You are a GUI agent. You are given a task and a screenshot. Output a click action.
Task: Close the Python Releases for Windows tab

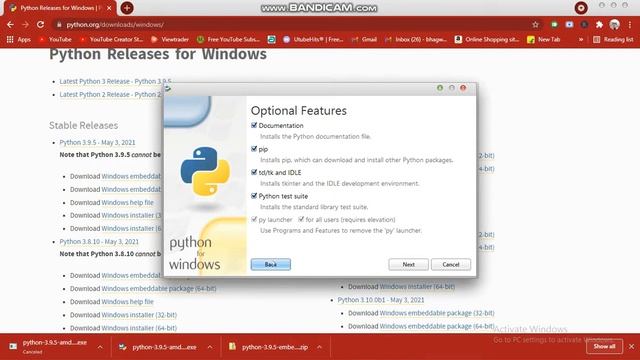pos(109,8)
